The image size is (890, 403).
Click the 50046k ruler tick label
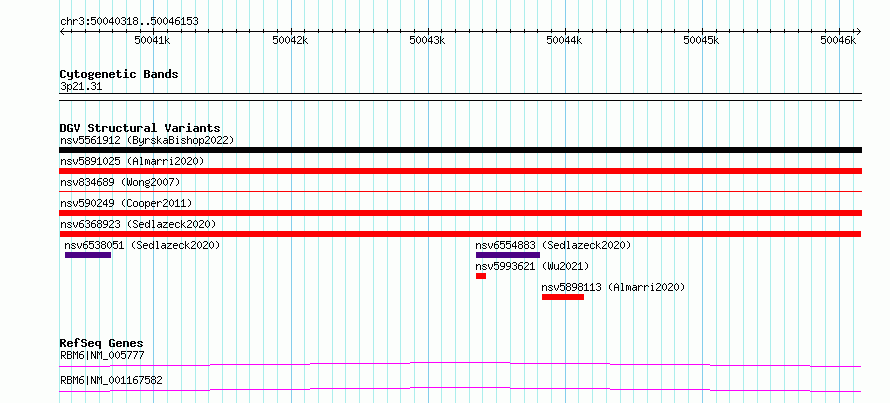[839, 40]
